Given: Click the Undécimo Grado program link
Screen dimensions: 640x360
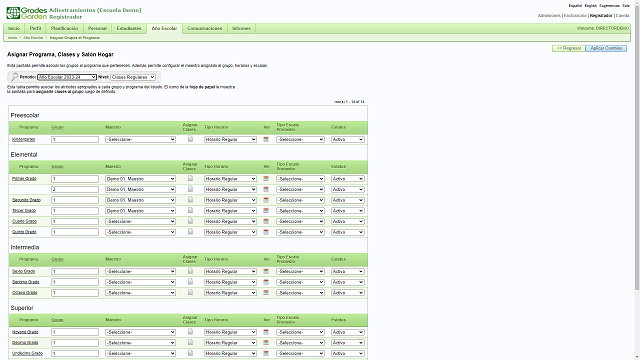Looking at the screenshot, I should 27,353.
